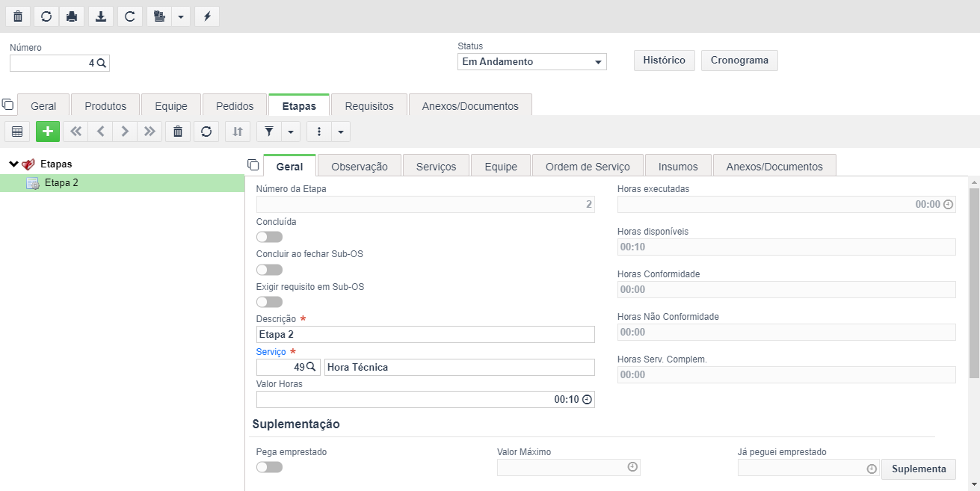Screen dimensions: 980x491
Task: Turn on Pega emprestado switch
Action: [269, 467]
